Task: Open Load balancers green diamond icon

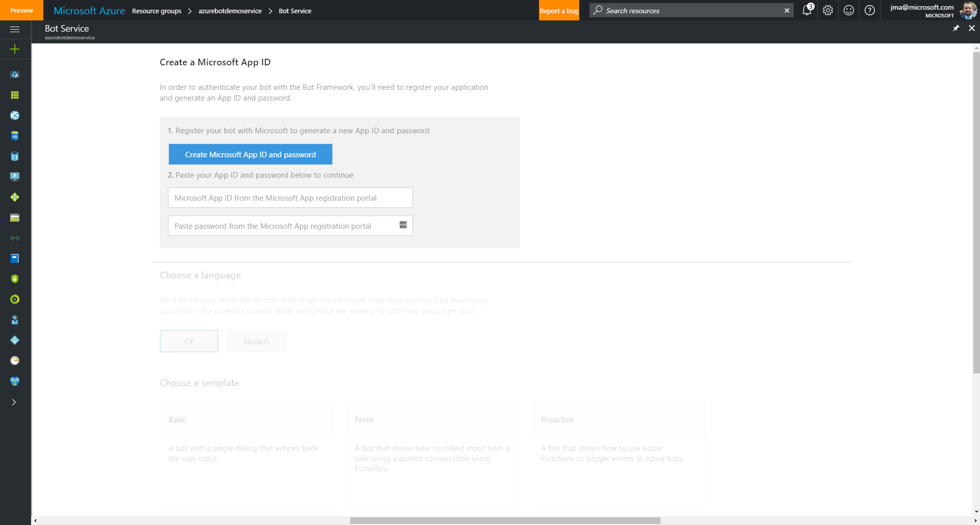Action: 15,197
